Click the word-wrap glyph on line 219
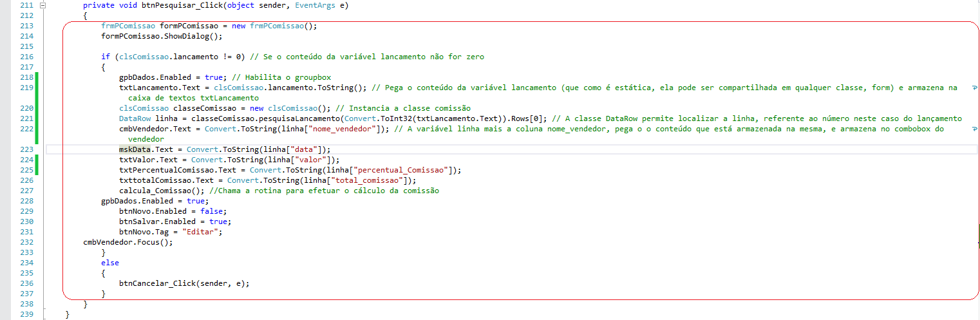 click(975, 88)
